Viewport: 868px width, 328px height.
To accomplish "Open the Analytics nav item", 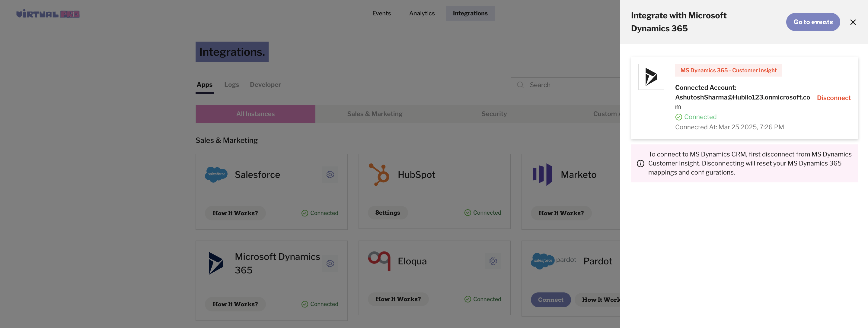I will click(422, 14).
